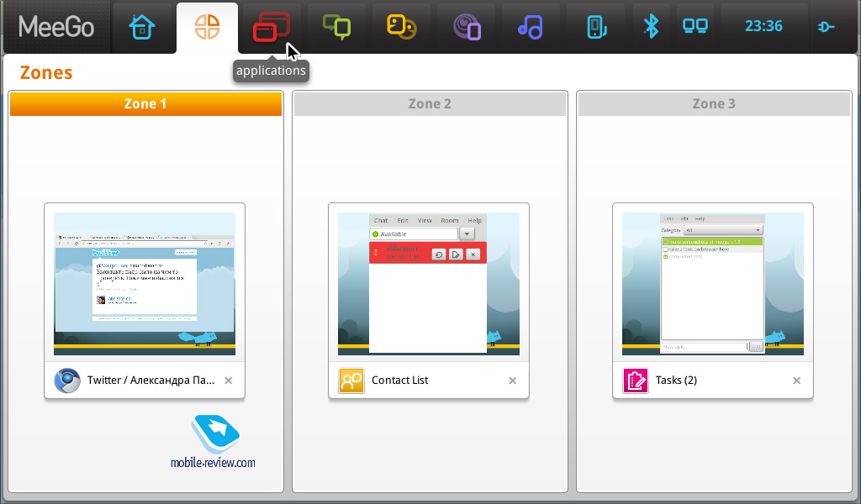This screenshot has width=861, height=504.
Task: Switch to Zone 1 header
Action: click(x=145, y=103)
